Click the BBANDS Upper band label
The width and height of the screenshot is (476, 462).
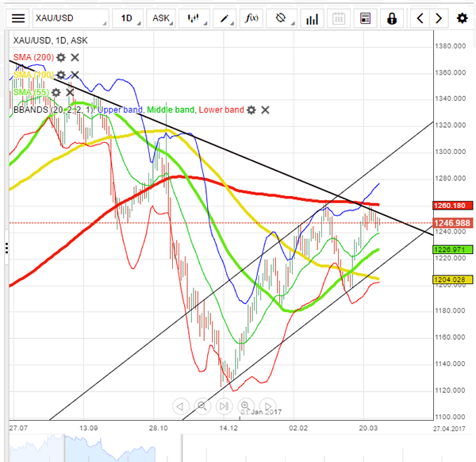coord(120,110)
